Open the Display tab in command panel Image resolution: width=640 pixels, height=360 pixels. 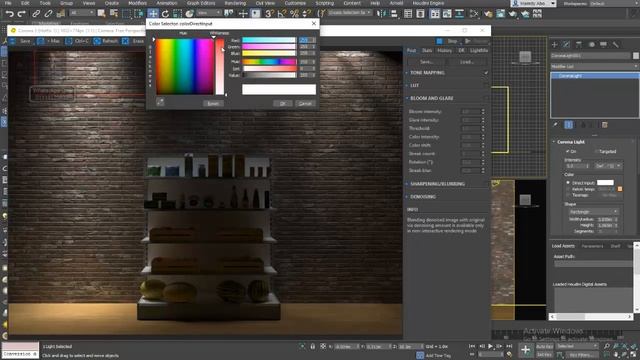point(603,44)
